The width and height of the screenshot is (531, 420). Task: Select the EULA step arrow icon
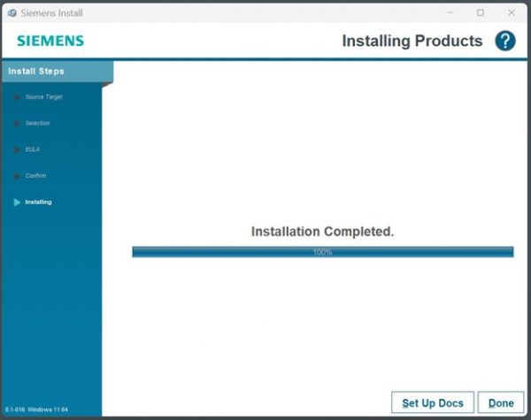tap(17, 149)
